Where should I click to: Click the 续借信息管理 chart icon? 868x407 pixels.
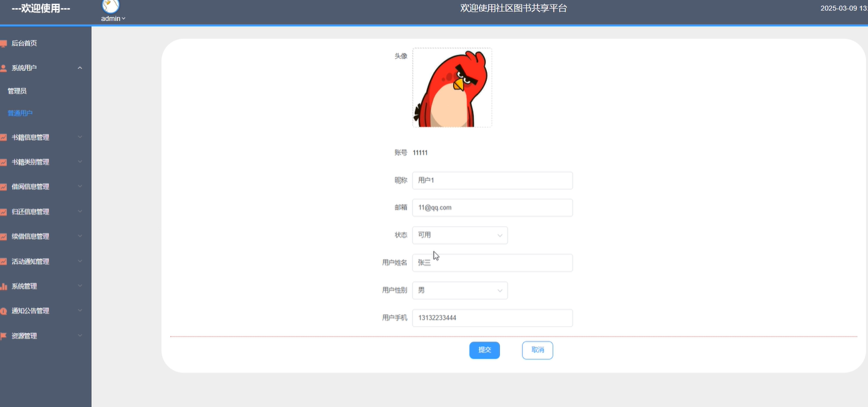pyautogui.click(x=3, y=237)
